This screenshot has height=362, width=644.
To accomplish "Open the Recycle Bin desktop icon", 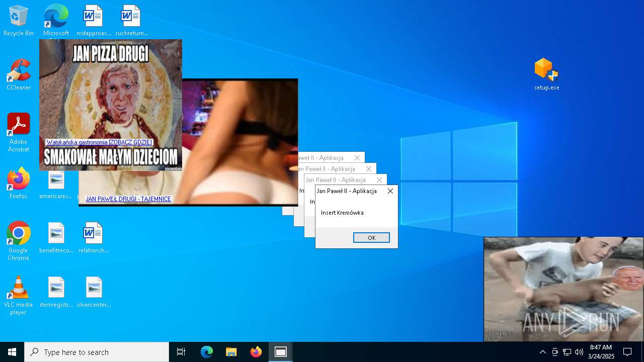I will [x=19, y=21].
